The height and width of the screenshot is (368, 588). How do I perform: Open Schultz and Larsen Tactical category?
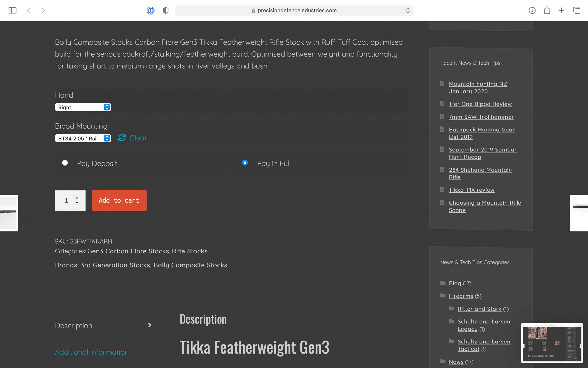point(484,345)
